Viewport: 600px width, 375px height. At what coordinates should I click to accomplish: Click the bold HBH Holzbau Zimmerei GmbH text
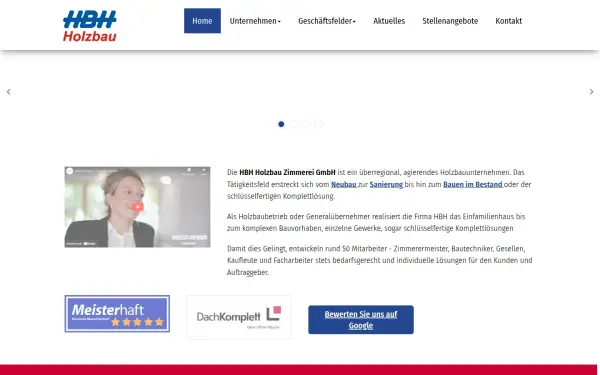pos(287,173)
